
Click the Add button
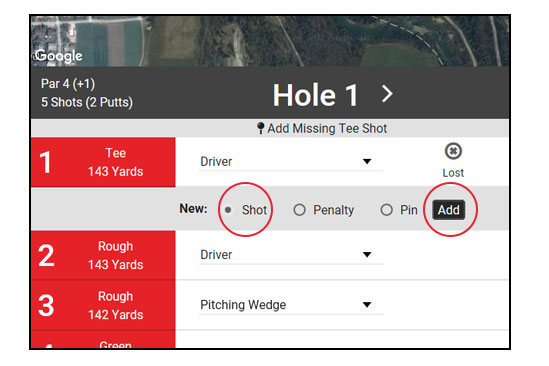tap(449, 210)
